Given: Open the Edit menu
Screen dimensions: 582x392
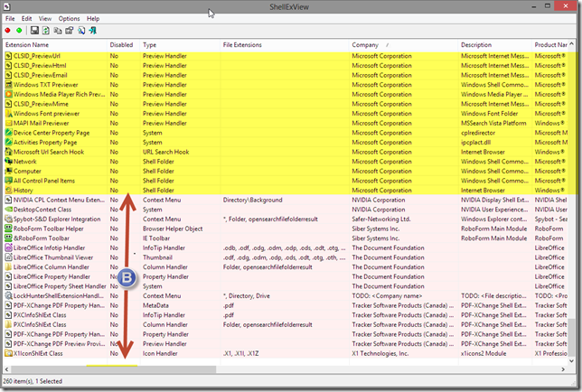Looking at the screenshot, I should [x=26, y=19].
